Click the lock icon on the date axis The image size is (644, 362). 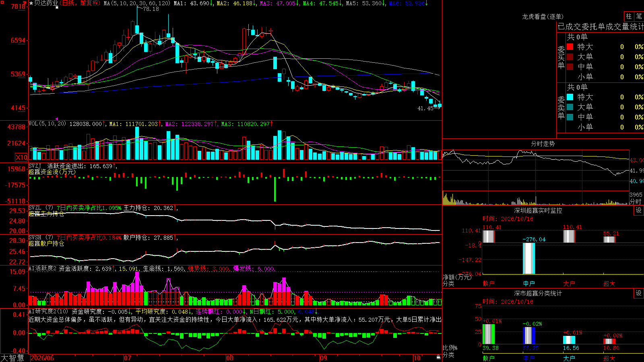point(439,357)
